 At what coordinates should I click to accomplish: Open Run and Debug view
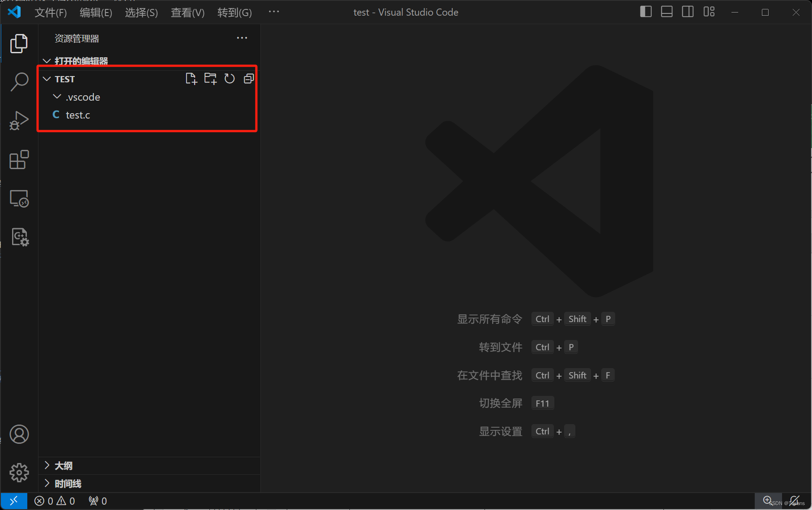[19, 121]
